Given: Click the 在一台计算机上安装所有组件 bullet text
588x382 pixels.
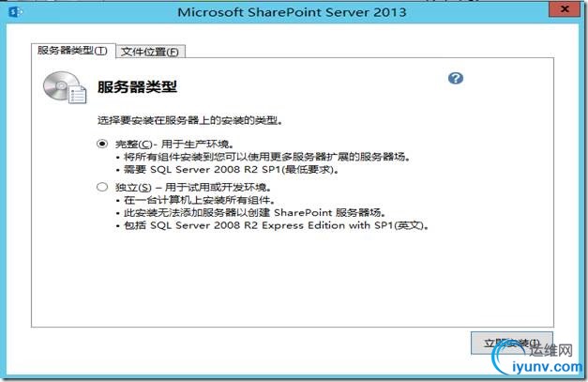Looking at the screenshot, I should pos(200,200).
